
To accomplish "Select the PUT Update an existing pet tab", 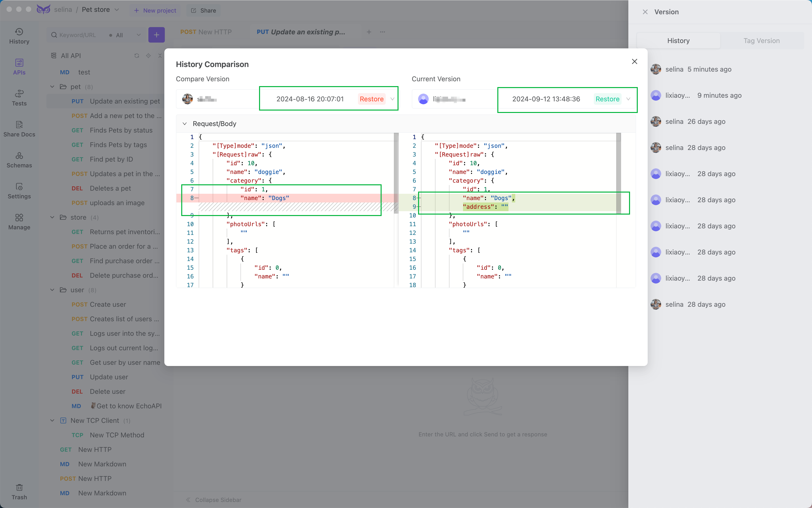I will [301, 32].
